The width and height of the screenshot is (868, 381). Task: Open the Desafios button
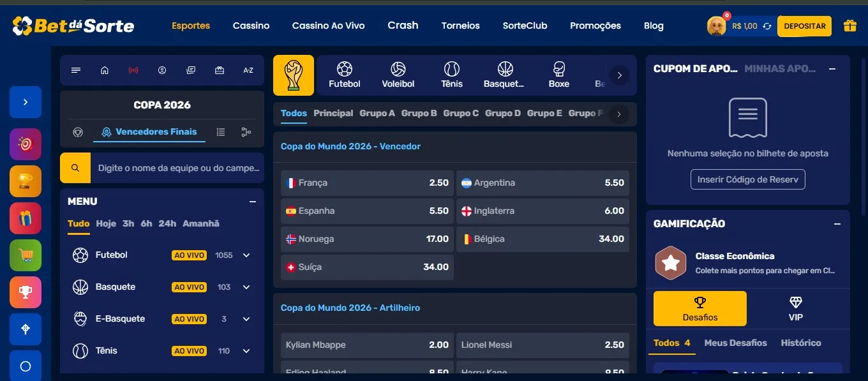(700, 309)
